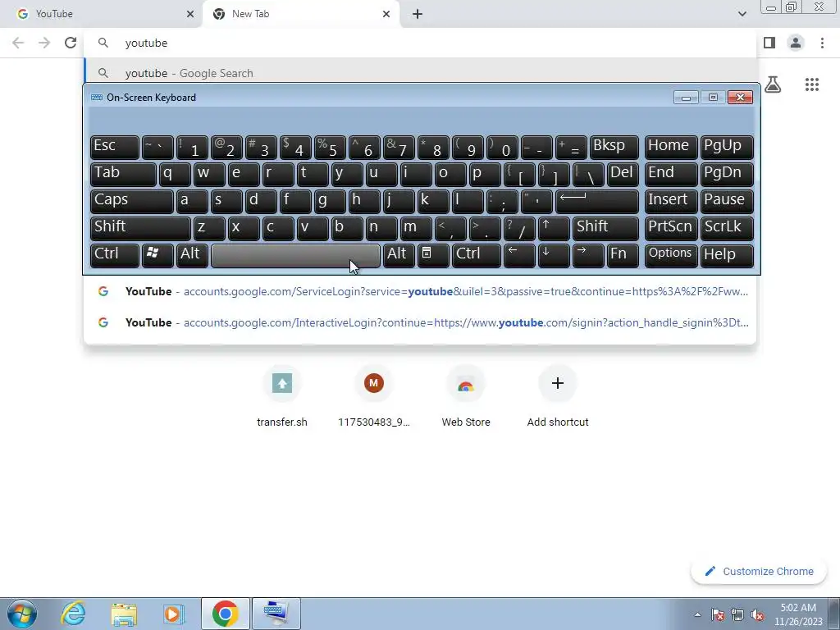Click the Customize Chrome button
The width and height of the screenshot is (840, 630).
[x=760, y=571]
